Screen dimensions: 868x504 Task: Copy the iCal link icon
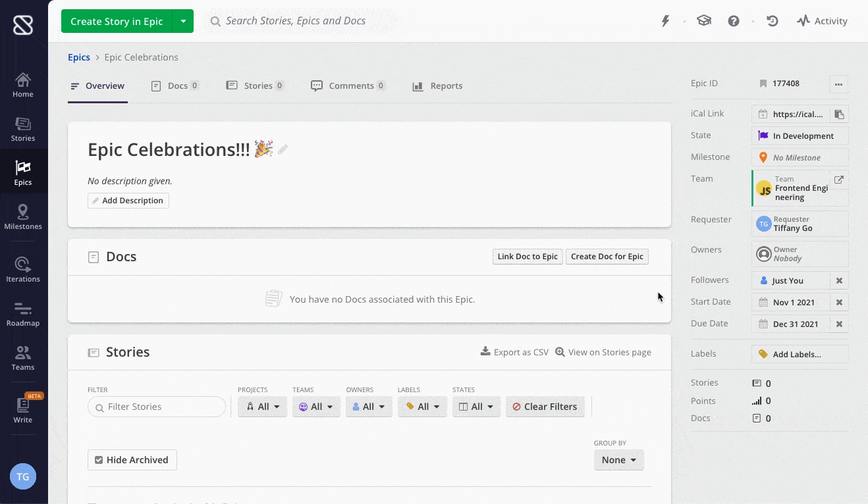click(839, 114)
